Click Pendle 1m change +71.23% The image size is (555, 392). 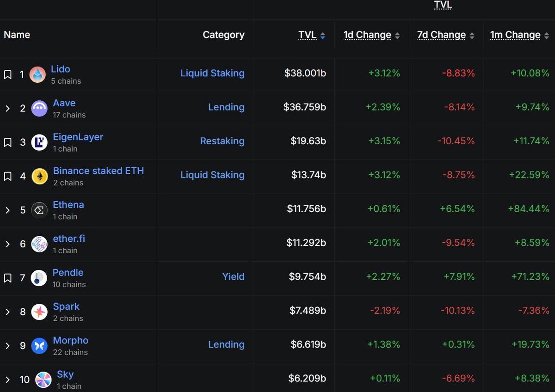[x=530, y=277]
